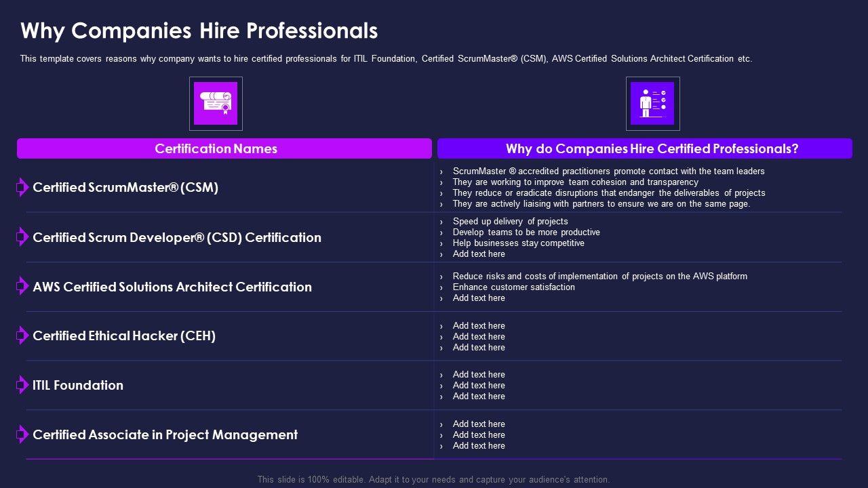Select the Certified Ethical Hacker (CEH) label

124,336
